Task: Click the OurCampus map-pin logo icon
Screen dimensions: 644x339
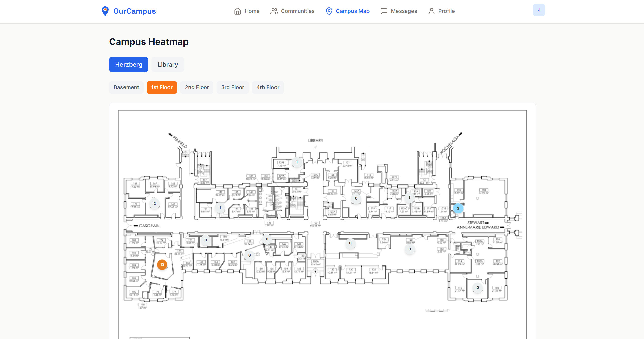Action: click(x=105, y=11)
